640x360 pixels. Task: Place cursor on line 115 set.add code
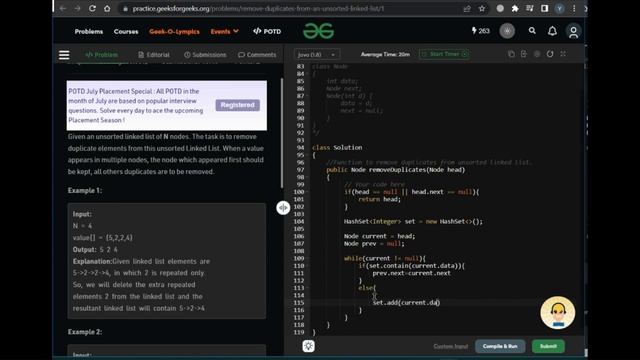pos(406,303)
